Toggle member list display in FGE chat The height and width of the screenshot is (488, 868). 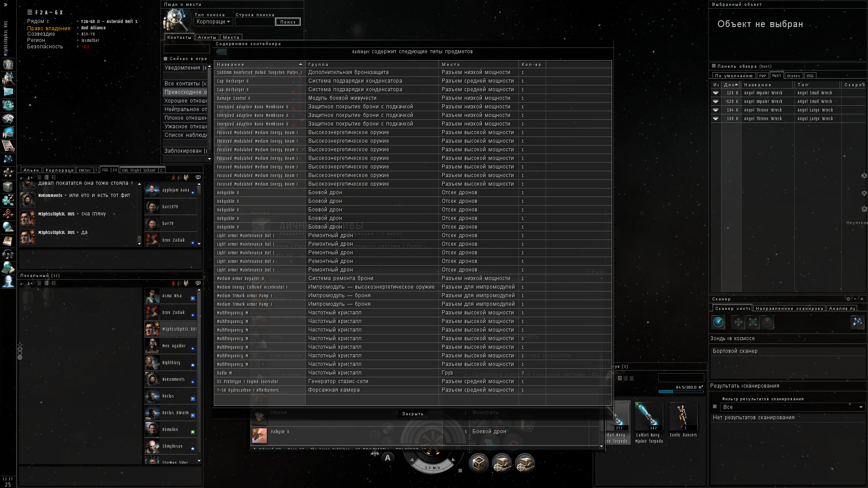click(x=186, y=178)
